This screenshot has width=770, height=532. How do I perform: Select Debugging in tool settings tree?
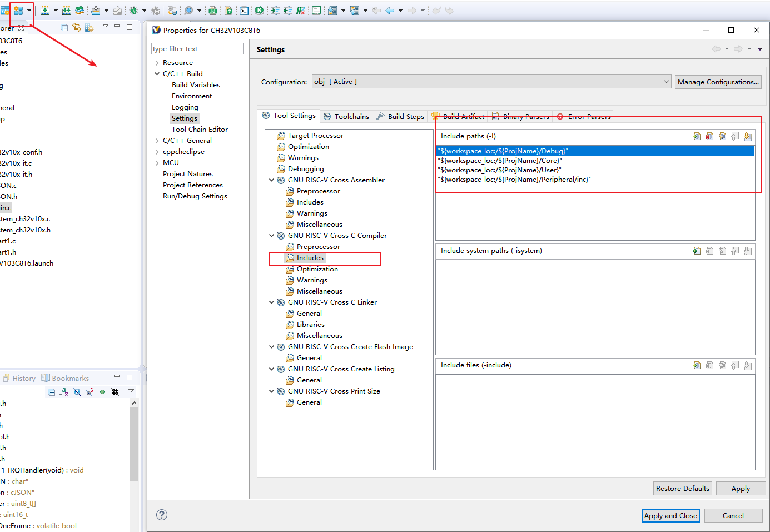click(x=305, y=169)
